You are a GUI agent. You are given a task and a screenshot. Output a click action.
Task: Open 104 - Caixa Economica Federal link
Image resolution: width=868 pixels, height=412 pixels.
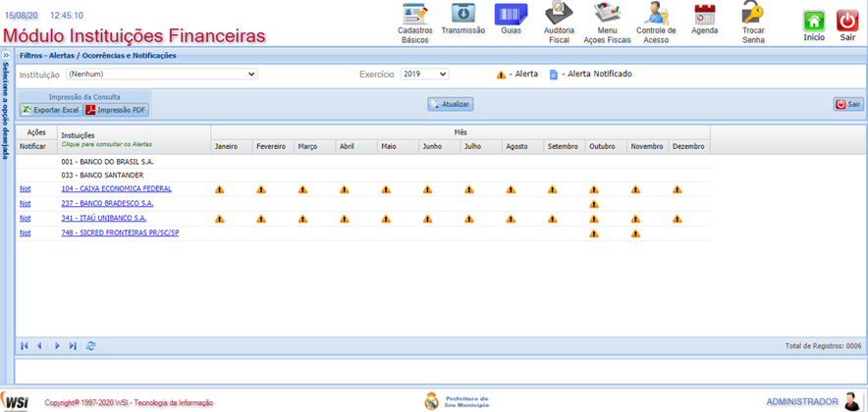(x=116, y=188)
